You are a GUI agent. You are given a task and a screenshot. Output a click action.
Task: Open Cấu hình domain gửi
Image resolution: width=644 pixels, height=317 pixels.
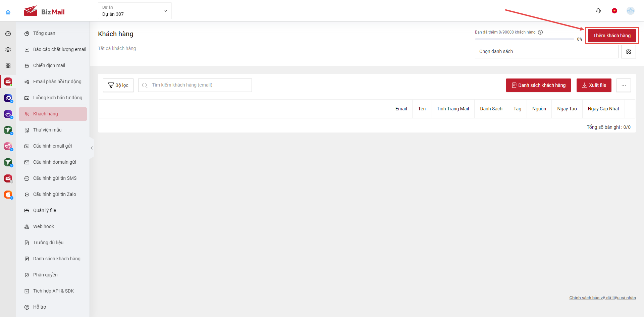53,162
